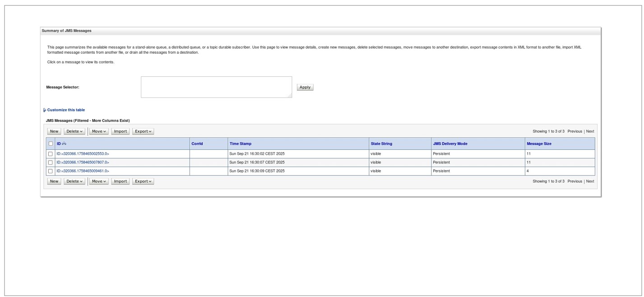Click the Customize this table arrow icon
The height and width of the screenshot is (297, 644).
(x=45, y=110)
